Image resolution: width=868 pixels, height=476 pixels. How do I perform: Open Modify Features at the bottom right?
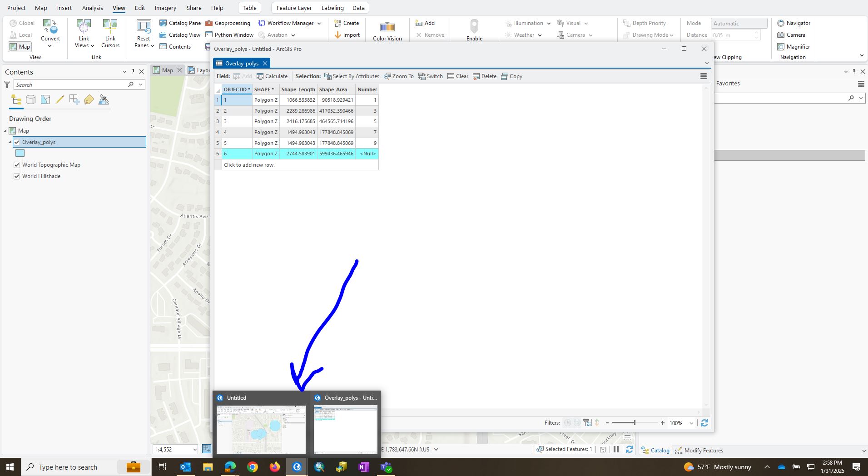point(702,450)
